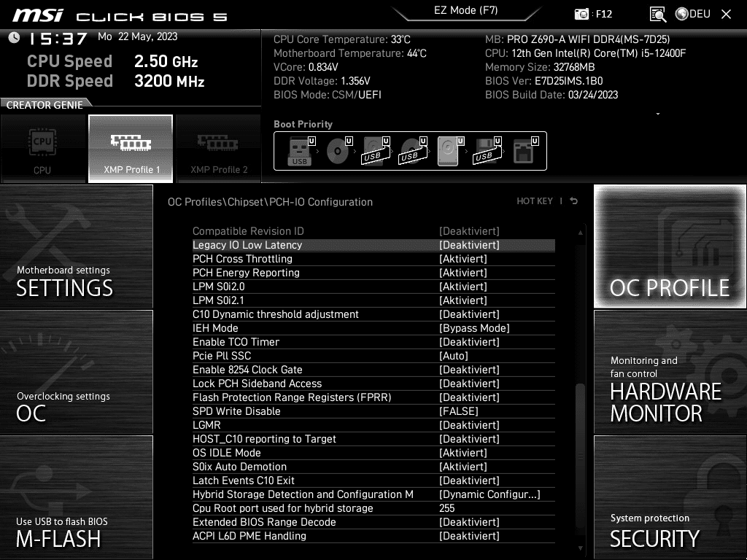
Task: Take a screenshot with the F12 camera icon
Action: click(x=581, y=14)
